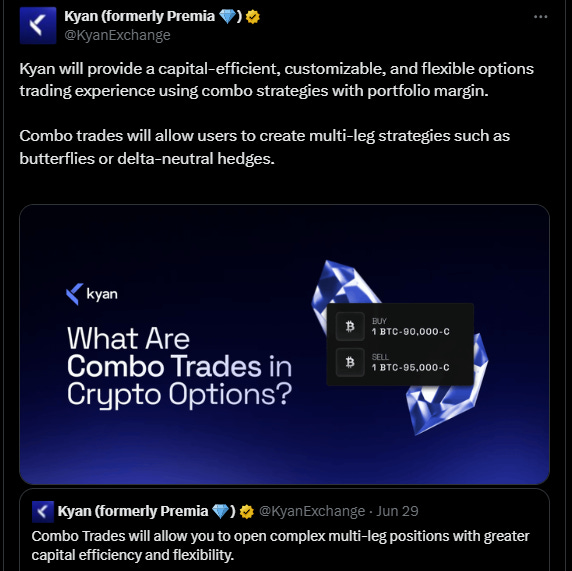Click the @KyanExchange handle under the name
This screenshot has height=571, width=572.
pyautogui.click(x=117, y=35)
